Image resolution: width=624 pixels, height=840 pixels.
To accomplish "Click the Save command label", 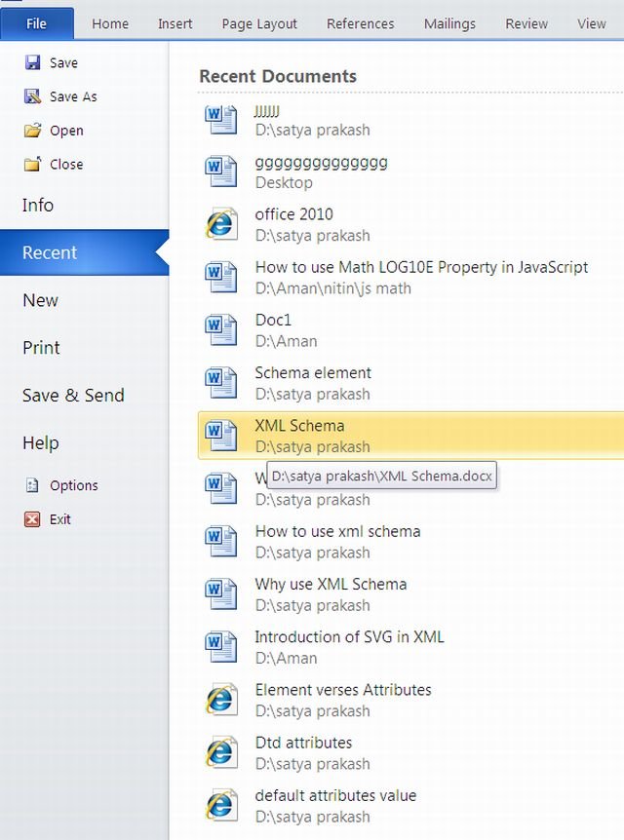I will [63, 62].
